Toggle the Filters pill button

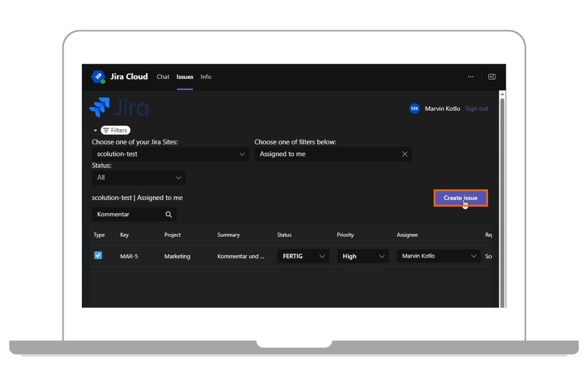(x=116, y=130)
